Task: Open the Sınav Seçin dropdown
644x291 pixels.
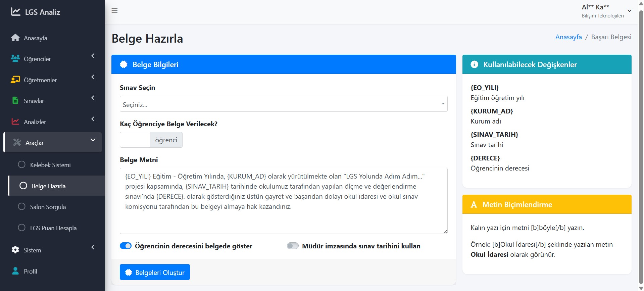Action: (x=283, y=104)
